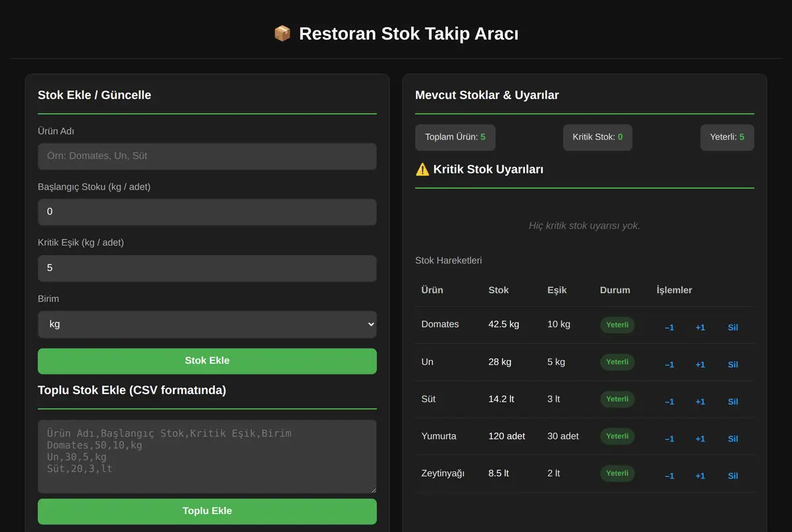Click the 8.5 lt stock value
This screenshot has height=532, width=792.
tap(498, 473)
